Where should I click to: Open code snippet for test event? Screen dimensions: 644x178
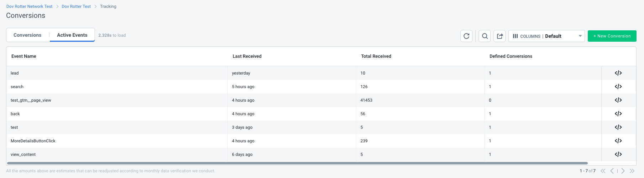[618, 127]
